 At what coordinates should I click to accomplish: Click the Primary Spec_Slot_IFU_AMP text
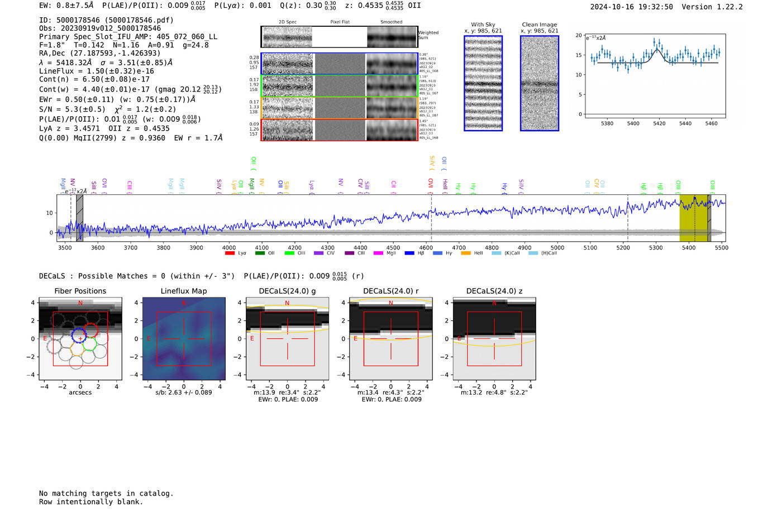[128, 37]
